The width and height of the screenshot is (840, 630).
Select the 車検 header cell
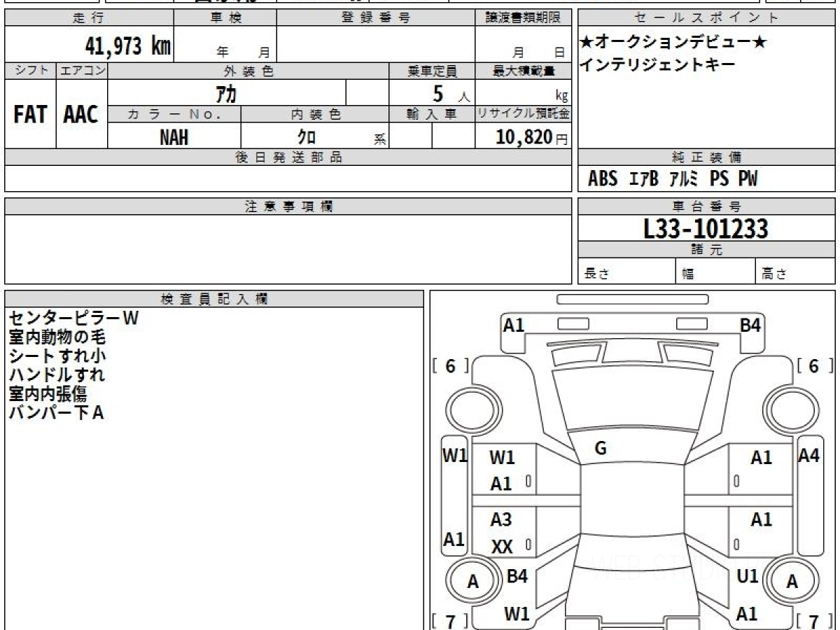coord(225,18)
